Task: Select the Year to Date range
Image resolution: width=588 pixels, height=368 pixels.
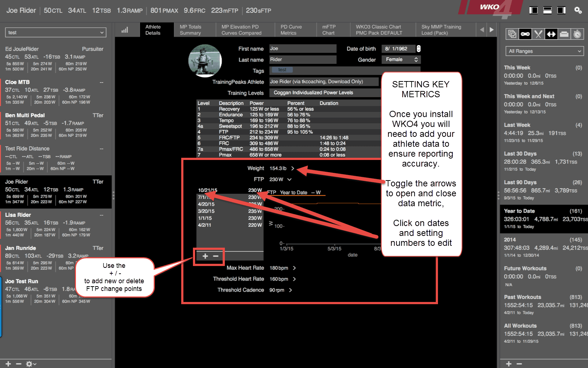Action: tap(544, 219)
